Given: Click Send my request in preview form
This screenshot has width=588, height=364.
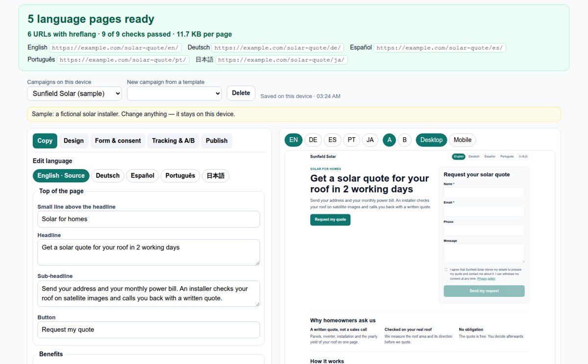Looking at the screenshot, I should tap(484, 291).
